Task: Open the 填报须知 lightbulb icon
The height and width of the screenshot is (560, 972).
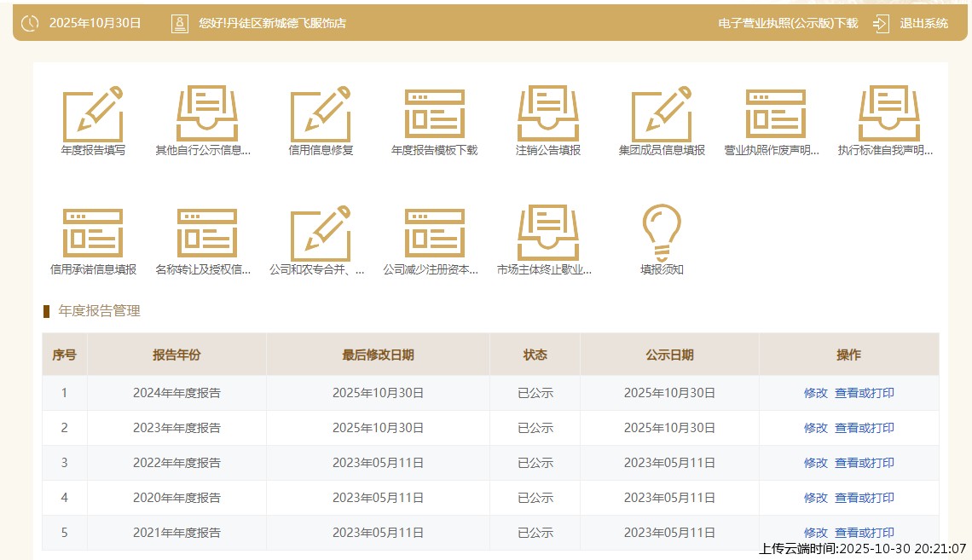Action: 662,234
